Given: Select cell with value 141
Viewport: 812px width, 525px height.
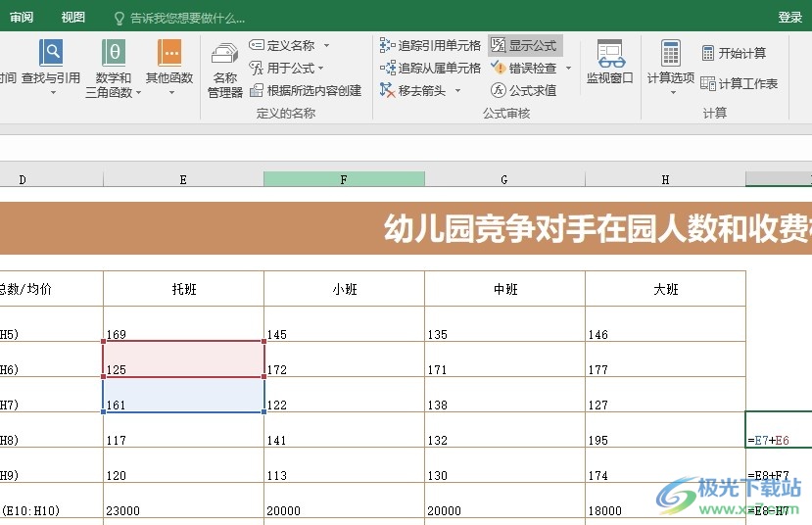Looking at the screenshot, I should click(x=344, y=430).
